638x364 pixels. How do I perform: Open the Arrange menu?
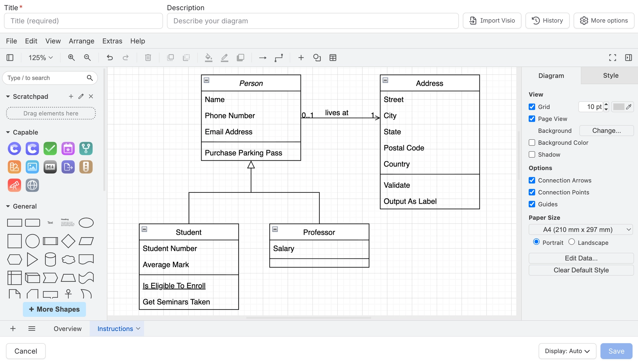point(82,41)
